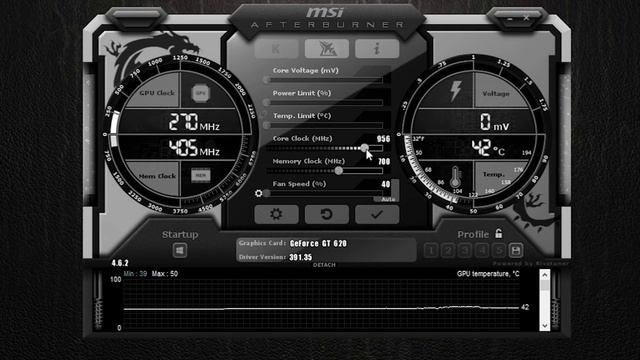Viewport: 640px width, 360px height.
Task: Click the GPU temperature graph label
Action: pos(488,273)
